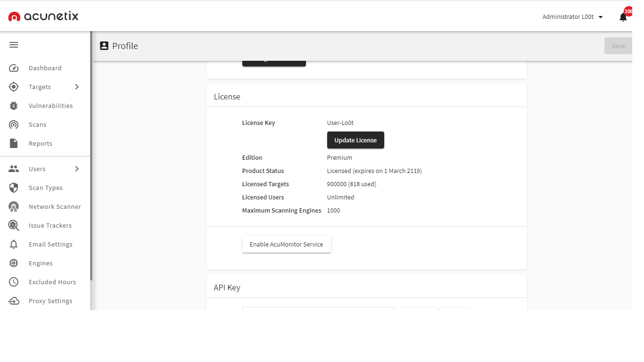Expand the Users submenu chevron
The width and height of the screenshot is (644, 362).
point(77,169)
